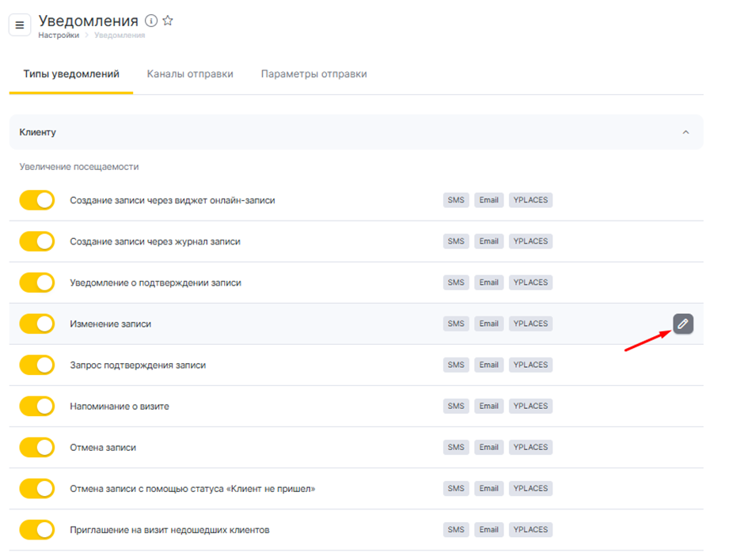
Task: Disable Создание записи через виджет онлайн-записи toggle
Action: (36, 200)
